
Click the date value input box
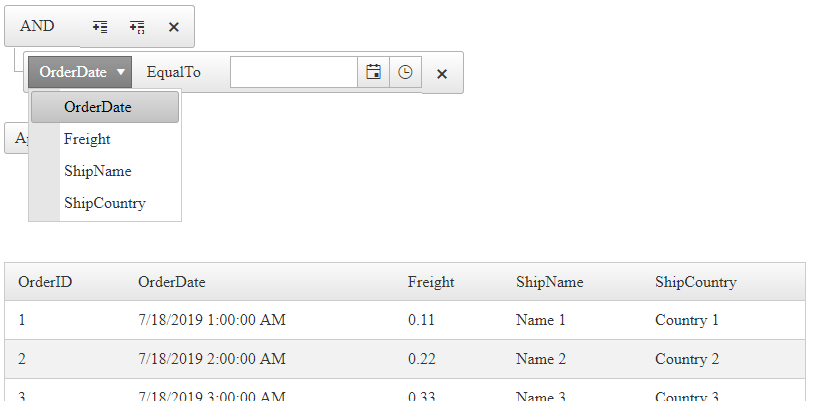coord(293,72)
